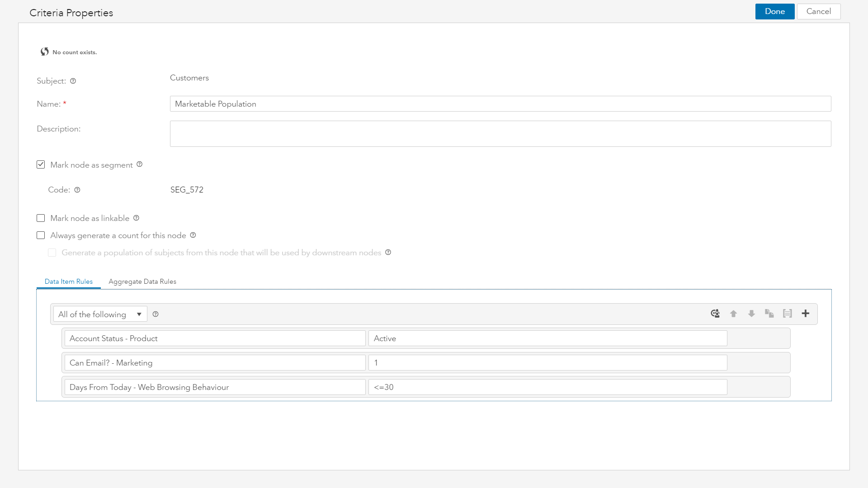Click the Customers subject text
This screenshot has width=868, height=488.
189,78
